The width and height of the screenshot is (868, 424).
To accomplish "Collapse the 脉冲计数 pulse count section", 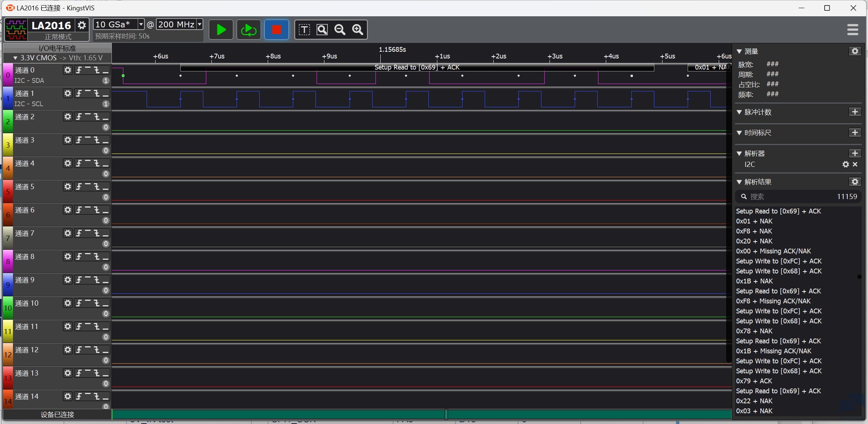I will [x=739, y=112].
